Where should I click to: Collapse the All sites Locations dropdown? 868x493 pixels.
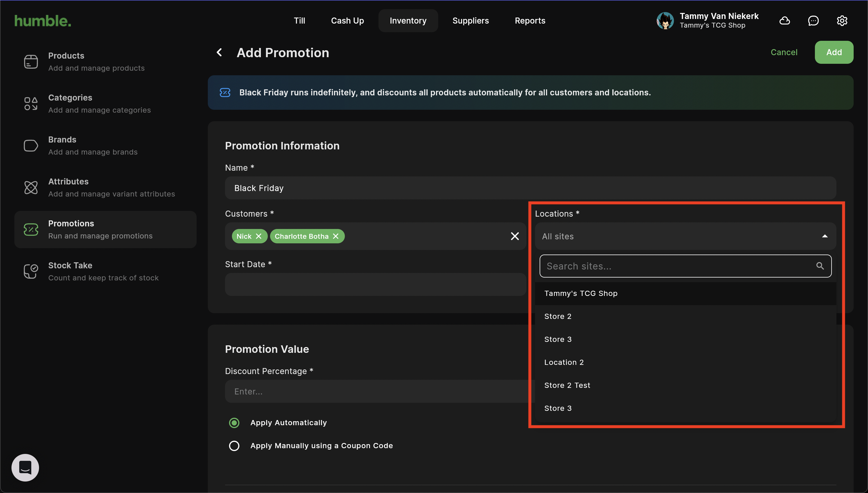825,236
